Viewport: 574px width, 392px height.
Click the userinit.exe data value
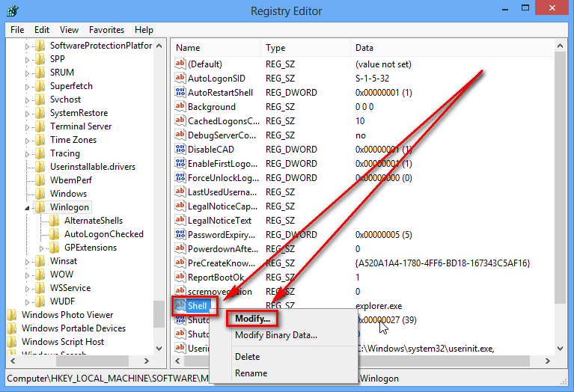(427, 349)
